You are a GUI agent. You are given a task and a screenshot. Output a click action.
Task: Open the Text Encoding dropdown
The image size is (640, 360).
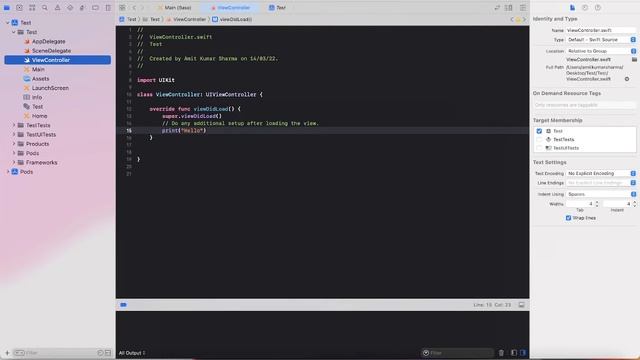601,173
